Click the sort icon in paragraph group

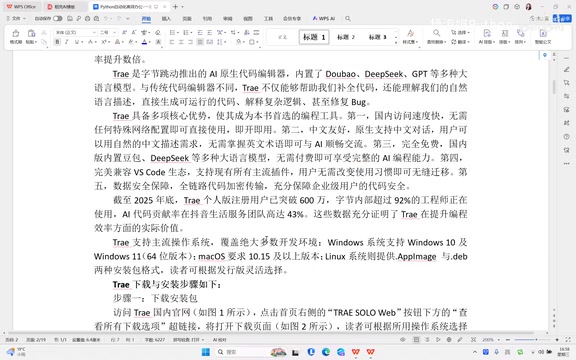[x=247, y=32]
